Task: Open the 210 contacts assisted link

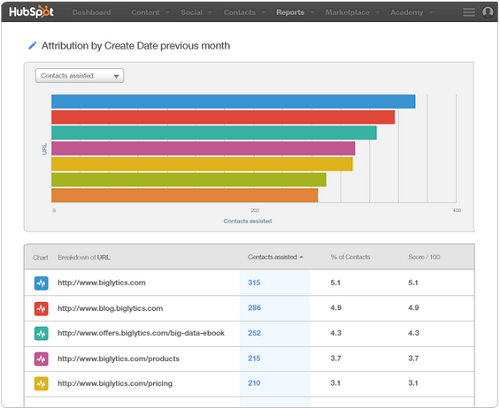Action: tap(254, 383)
